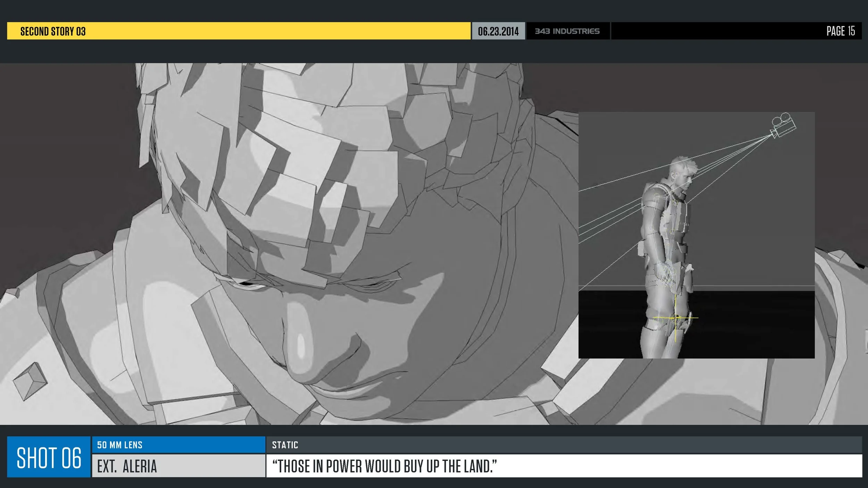This screenshot has height=488, width=868.
Task: Select the blue SHOT 06 block
Action: [x=49, y=457]
